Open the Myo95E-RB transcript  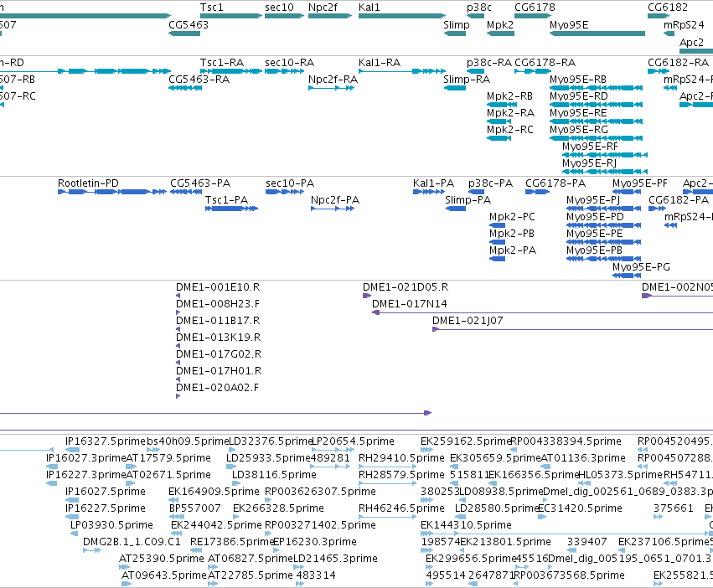pyautogui.click(x=597, y=88)
